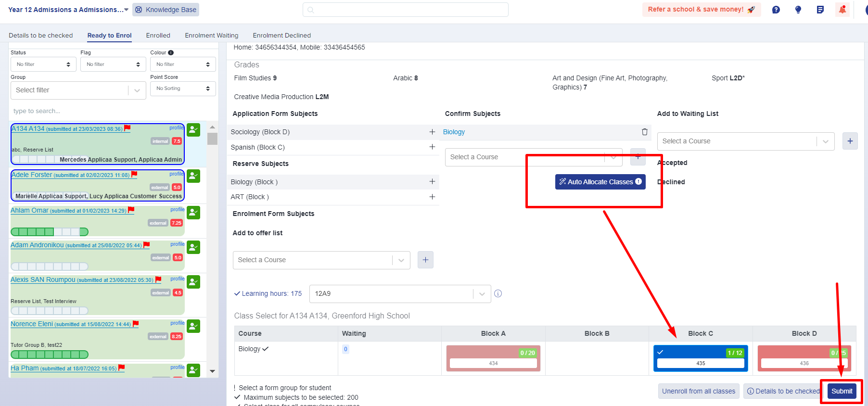Image resolution: width=868 pixels, height=406 pixels.
Task: Click the applicant list scroll down arrow
Action: tap(212, 371)
